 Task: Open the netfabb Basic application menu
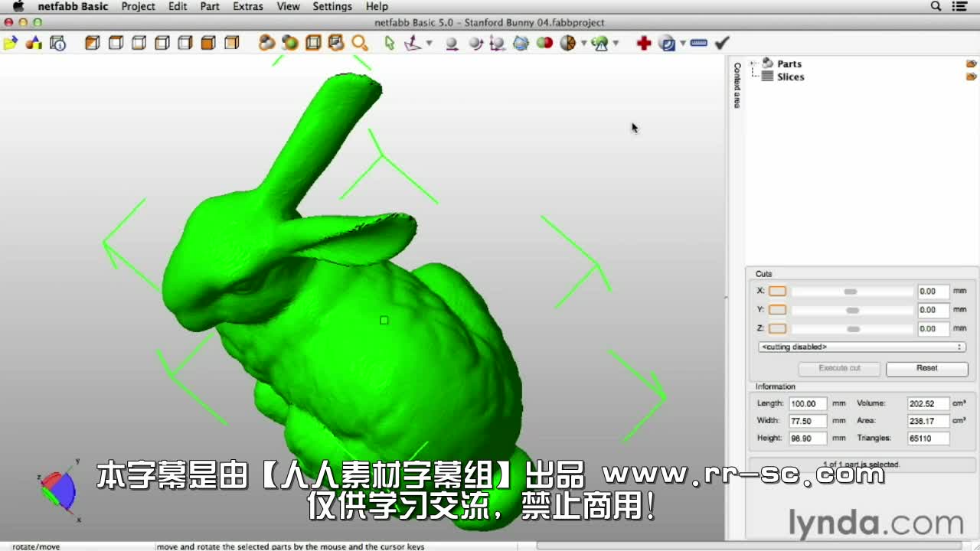pyautogui.click(x=73, y=6)
